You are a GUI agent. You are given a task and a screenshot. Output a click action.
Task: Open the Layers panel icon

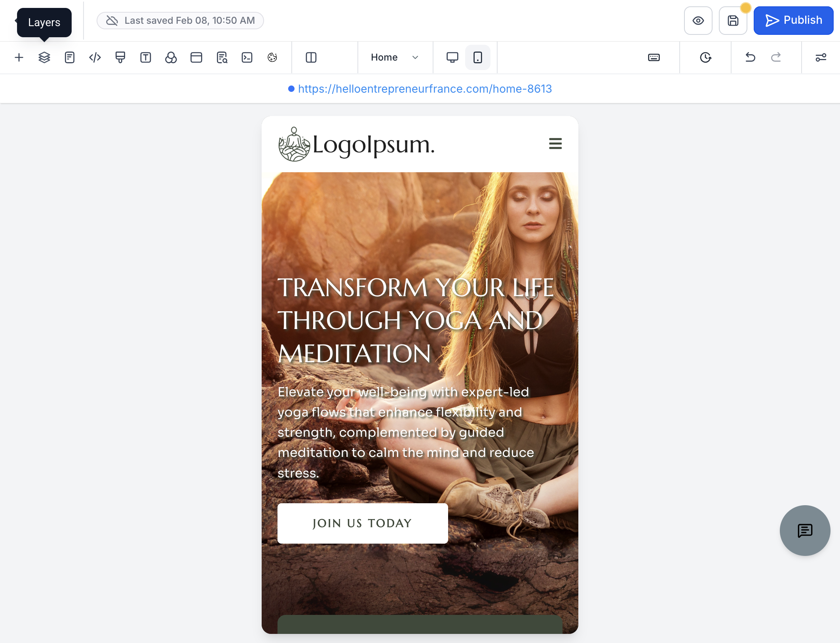[44, 57]
